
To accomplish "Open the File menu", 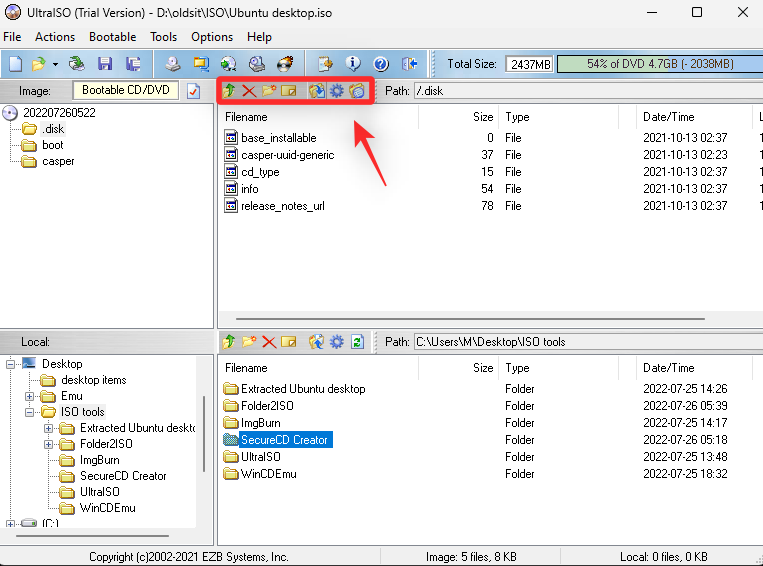I will coord(12,37).
